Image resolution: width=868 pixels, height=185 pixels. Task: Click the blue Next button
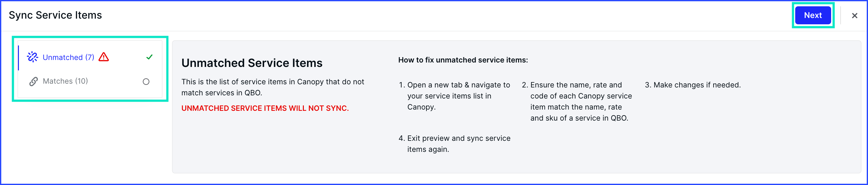[x=813, y=15]
